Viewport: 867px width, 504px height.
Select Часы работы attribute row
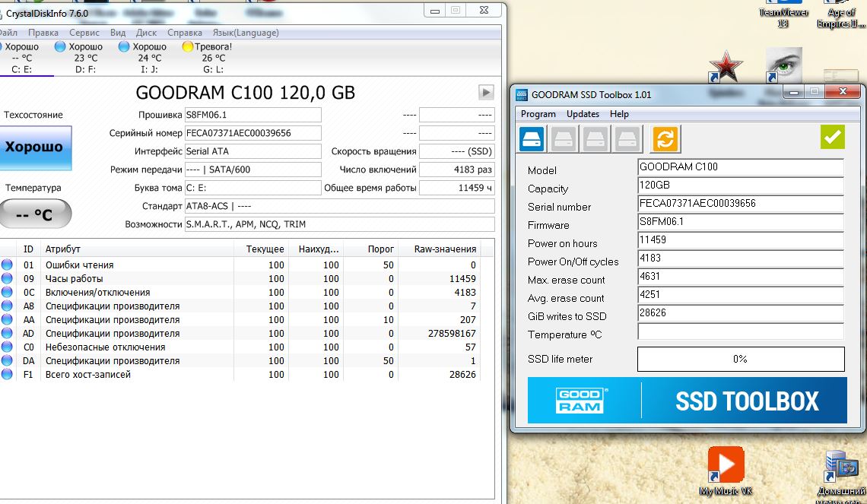point(240,278)
